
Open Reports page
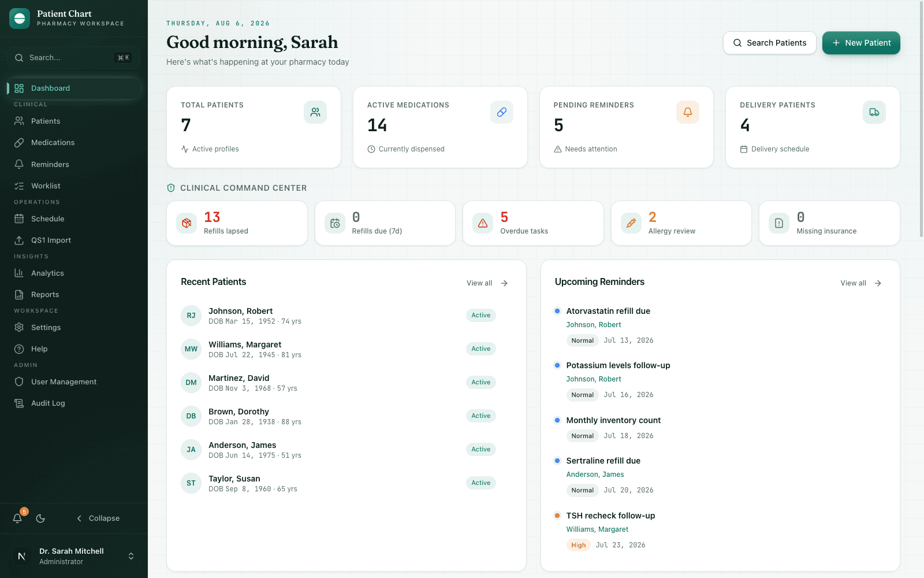[x=74, y=295]
